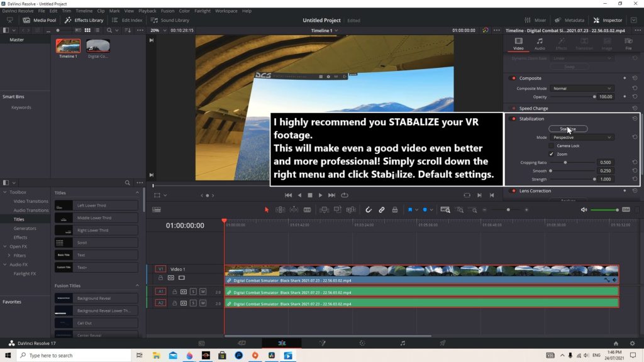Viewport: 644px width, 362px height.
Task: Open the stabilization Mode Perspective dropdown
Action: pyautogui.click(x=582, y=138)
